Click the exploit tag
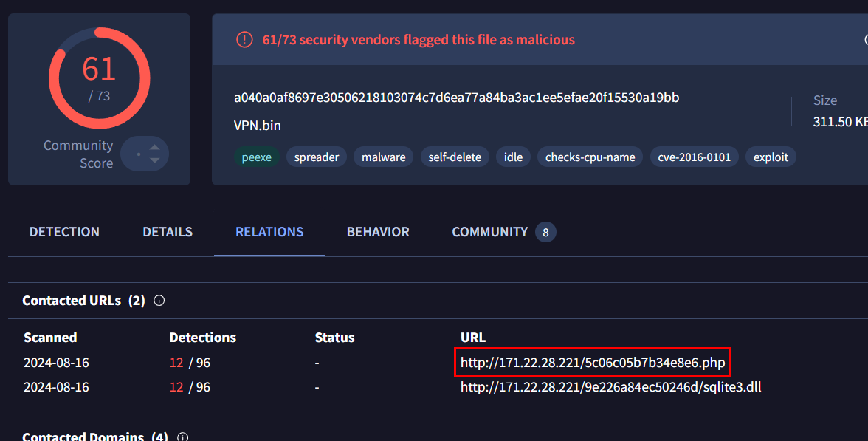Image resolution: width=868 pixels, height=441 pixels. (x=771, y=157)
